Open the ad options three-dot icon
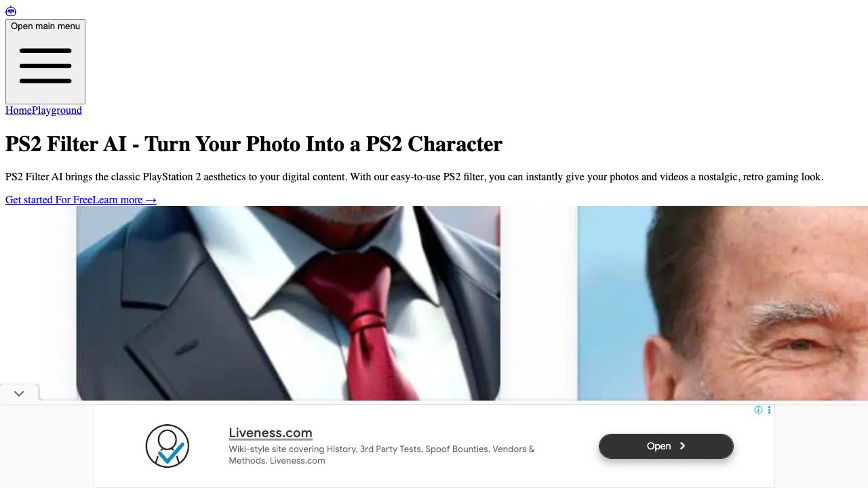Screen dimensions: 868x488 tap(769, 410)
